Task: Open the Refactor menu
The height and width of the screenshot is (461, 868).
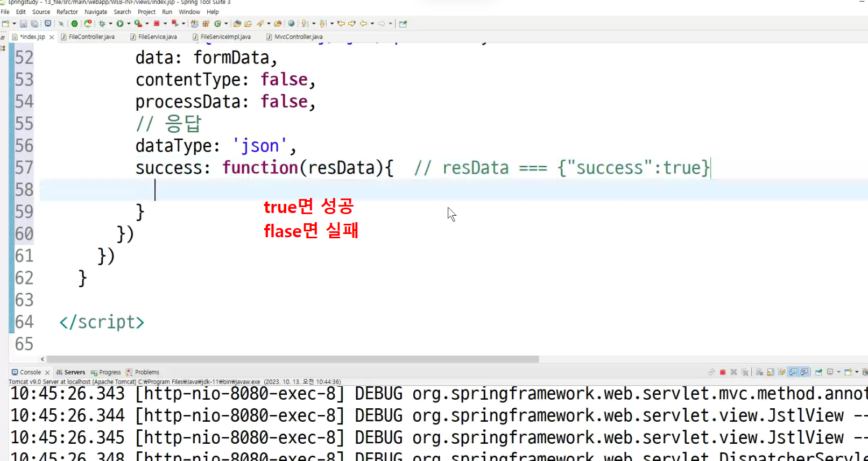Action: tap(67, 12)
